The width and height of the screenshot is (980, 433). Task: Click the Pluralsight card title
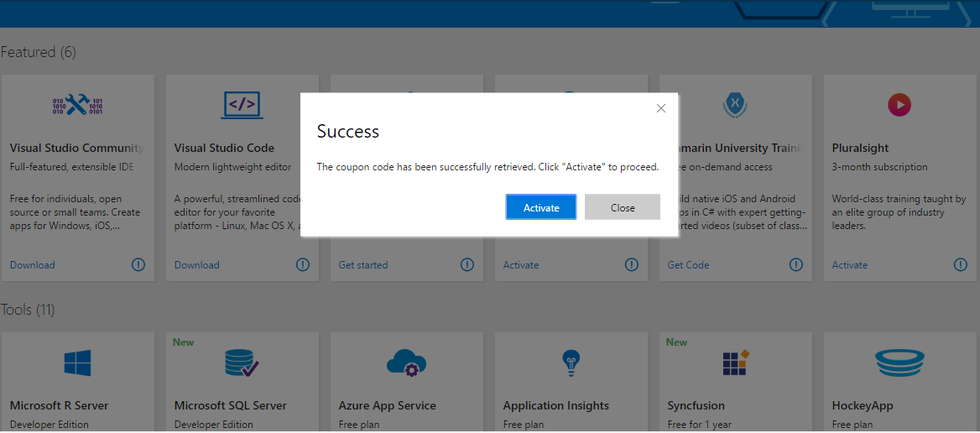[x=860, y=148]
